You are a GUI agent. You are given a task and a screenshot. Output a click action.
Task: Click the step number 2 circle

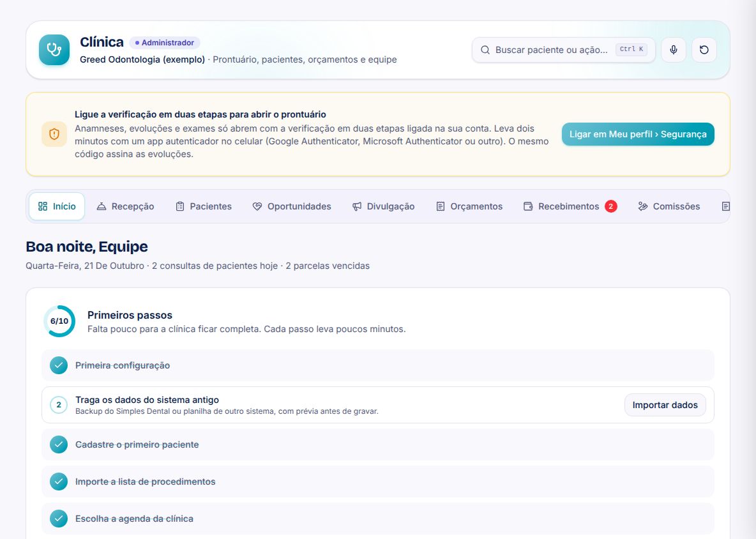(x=59, y=405)
